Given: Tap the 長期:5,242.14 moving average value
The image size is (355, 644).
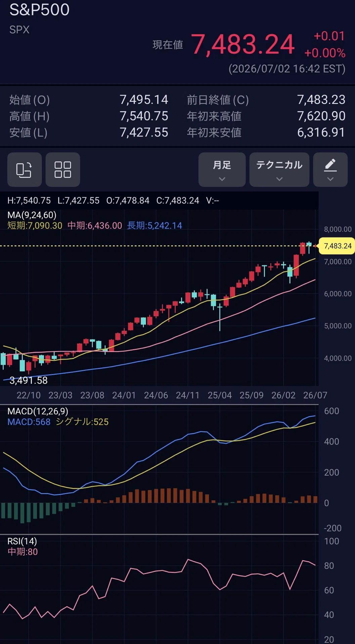Looking at the screenshot, I should coord(154,225).
